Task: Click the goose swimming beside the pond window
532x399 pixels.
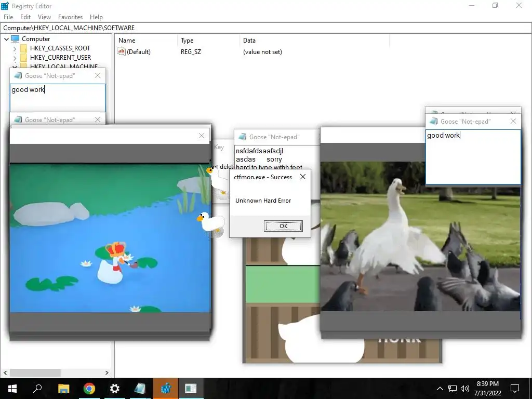Action: [210, 223]
